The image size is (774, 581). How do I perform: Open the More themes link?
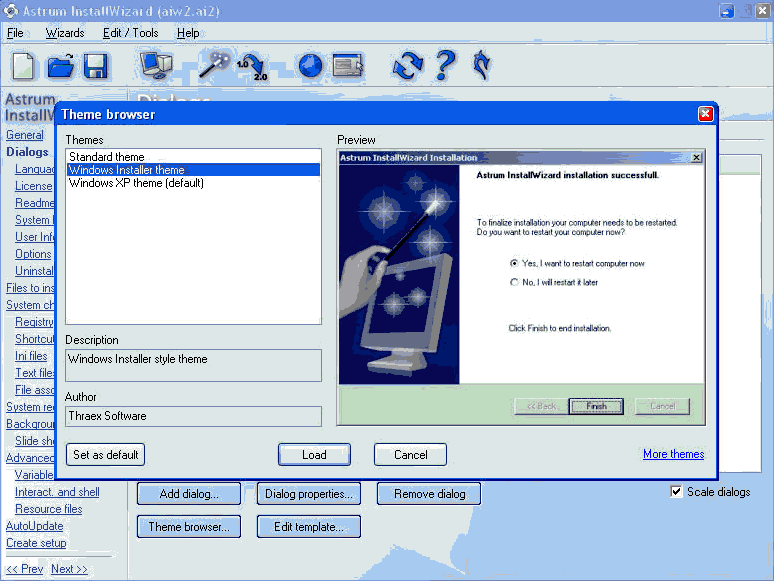pyautogui.click(x=673, y=454)
